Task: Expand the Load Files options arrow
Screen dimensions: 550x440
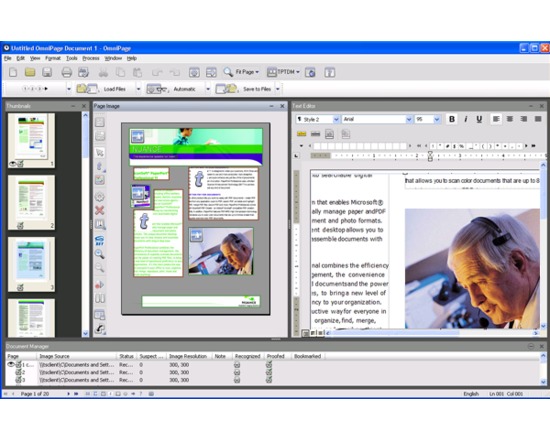Action: tap(138, 89)
